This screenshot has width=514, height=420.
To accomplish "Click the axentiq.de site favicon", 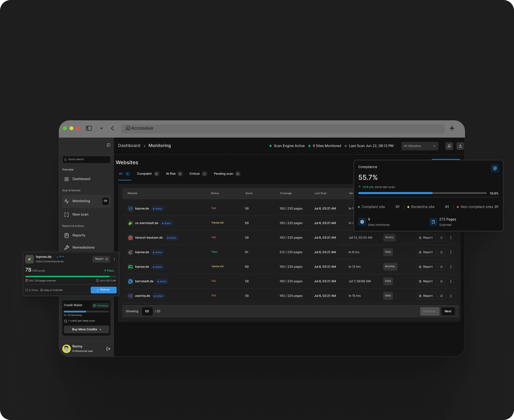I will (x=130, y=296).
